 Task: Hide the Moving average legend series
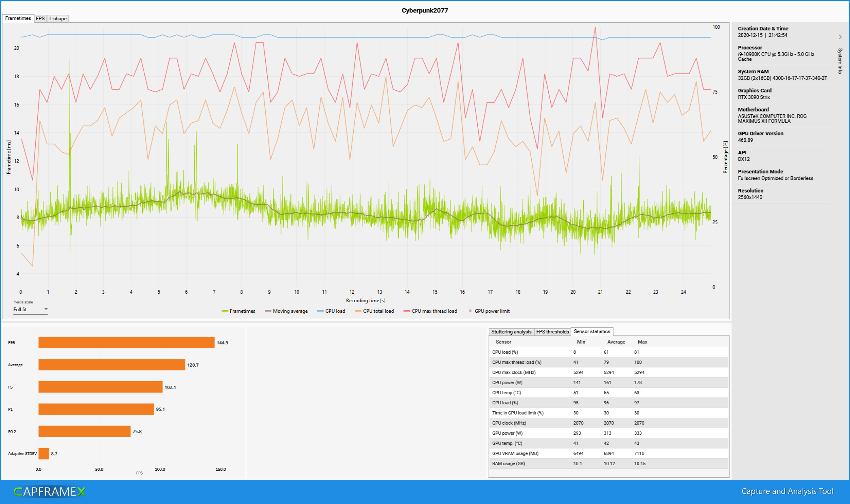tap(286, 311)
